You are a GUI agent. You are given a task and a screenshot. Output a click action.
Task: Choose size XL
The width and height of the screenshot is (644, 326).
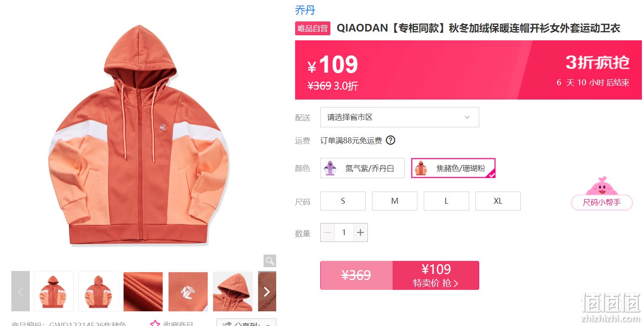498,201
